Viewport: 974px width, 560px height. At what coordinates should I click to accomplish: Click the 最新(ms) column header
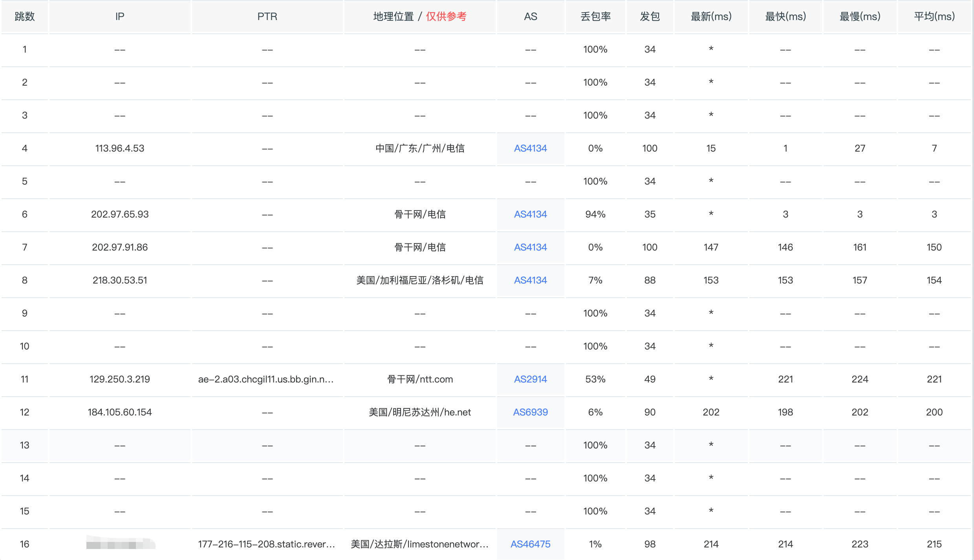click(x=711, y=16)
